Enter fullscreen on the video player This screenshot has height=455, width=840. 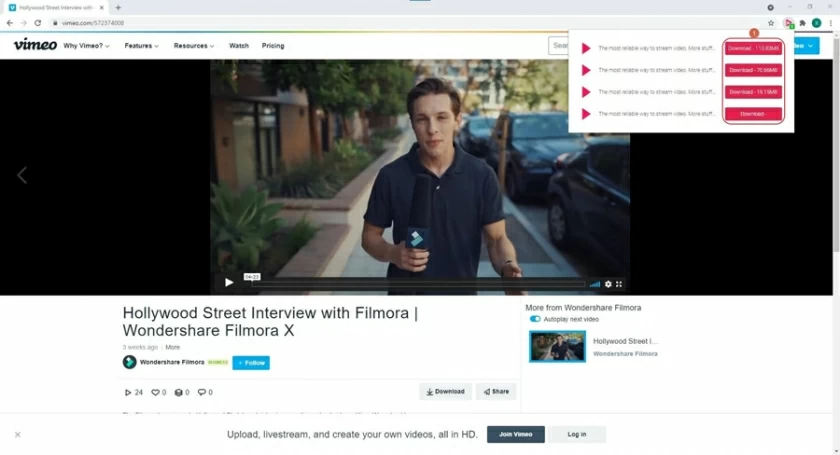pyautogui.click(x=619, y=284)
